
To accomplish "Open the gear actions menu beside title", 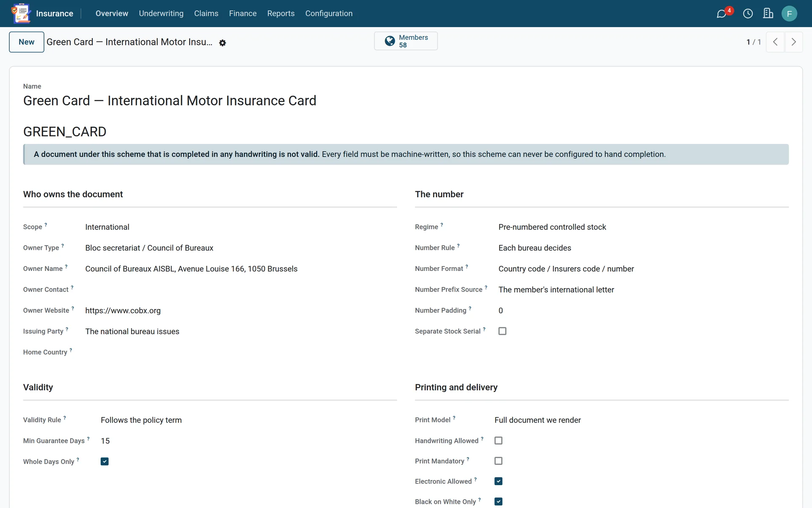I will pyautogui.click(x=222, y=43).
